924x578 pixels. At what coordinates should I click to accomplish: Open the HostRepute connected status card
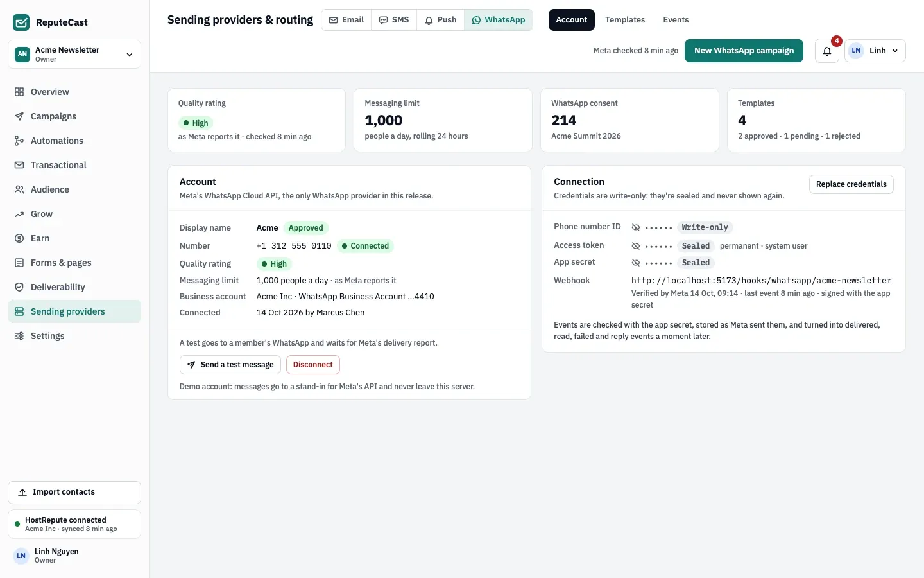coord(74,524)
